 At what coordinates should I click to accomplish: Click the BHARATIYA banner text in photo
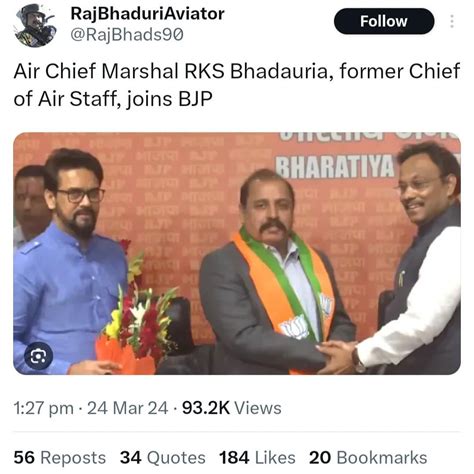tap(335, 167)
